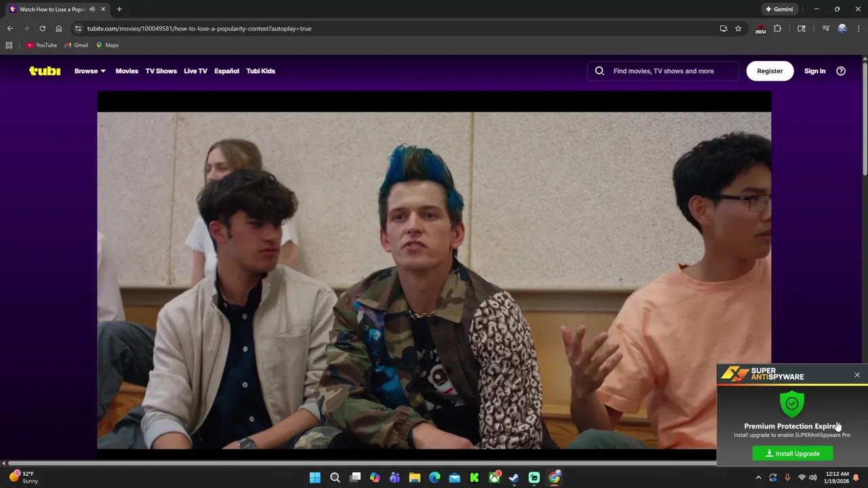Open the search tabs side panel icon
This screenshot has height=488, width=868.
802,28
